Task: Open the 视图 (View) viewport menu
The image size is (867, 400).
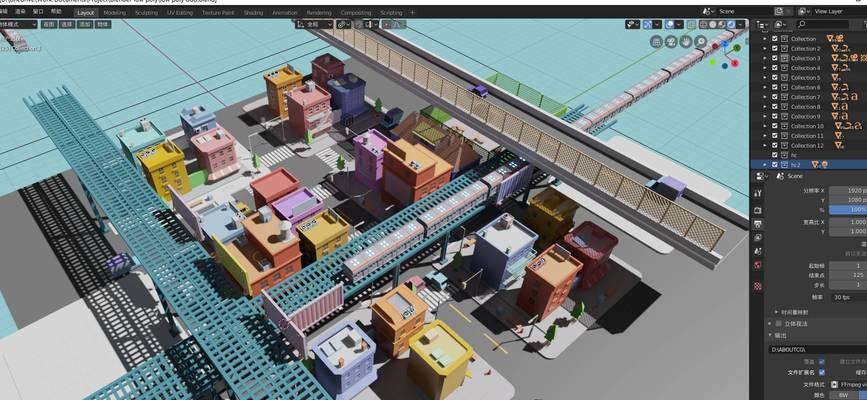Action: [50, 24]
